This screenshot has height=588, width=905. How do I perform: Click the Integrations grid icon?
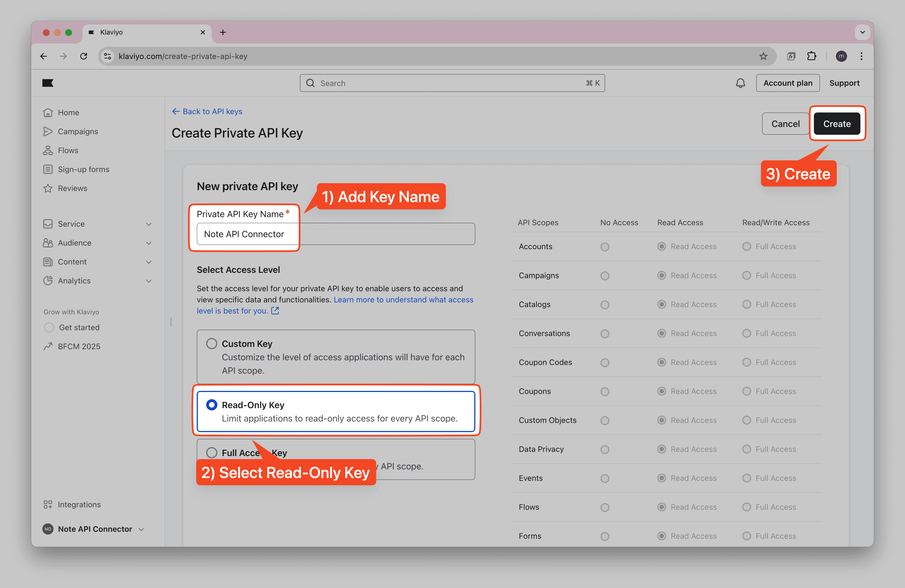[x=48, y=504]
